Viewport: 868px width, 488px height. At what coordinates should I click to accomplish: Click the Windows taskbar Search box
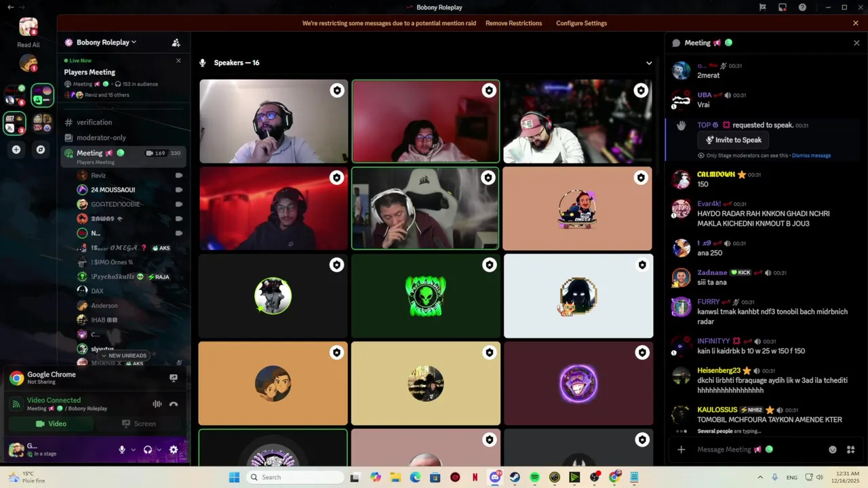(295, 477)
